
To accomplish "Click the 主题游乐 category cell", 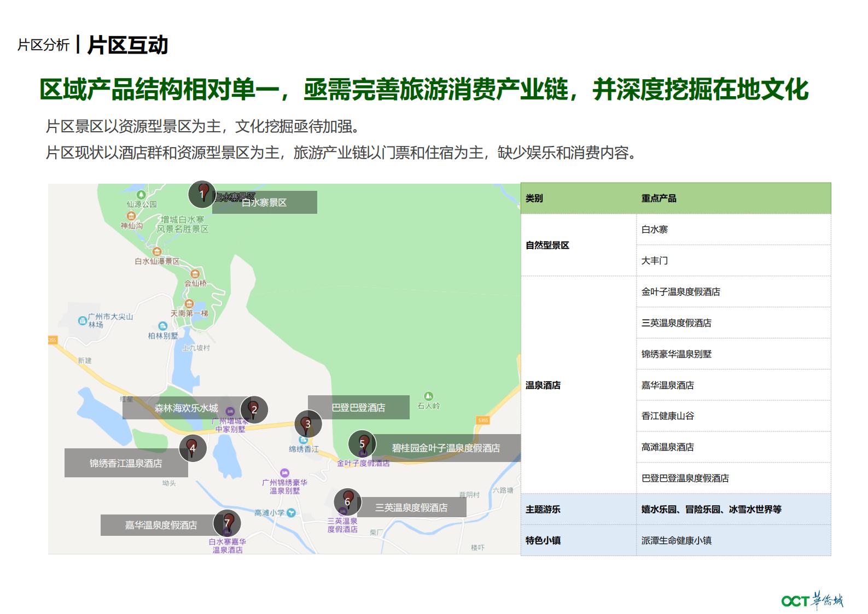I will point(579,509).
